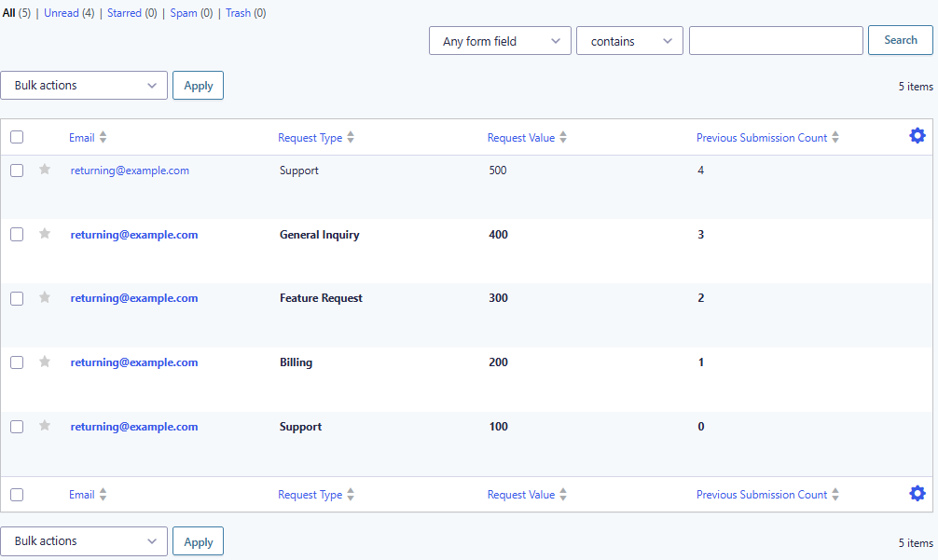Tick checkbox for Billing row

tap(17, 362)
